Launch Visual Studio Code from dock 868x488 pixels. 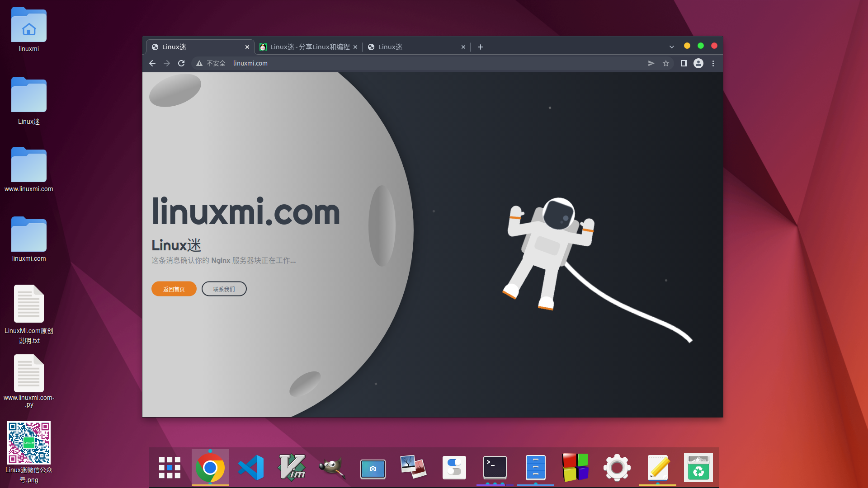(x=251, y=468)
